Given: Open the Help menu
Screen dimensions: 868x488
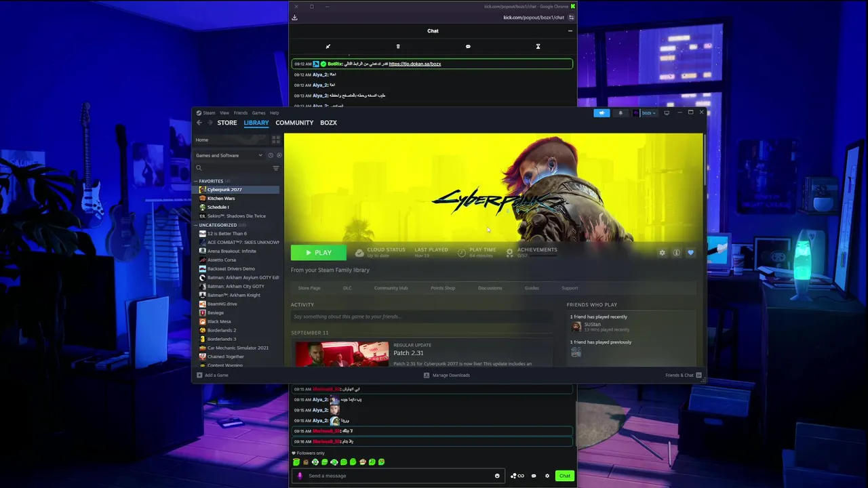Looking at the screenshot, I should tap(274, 113).
